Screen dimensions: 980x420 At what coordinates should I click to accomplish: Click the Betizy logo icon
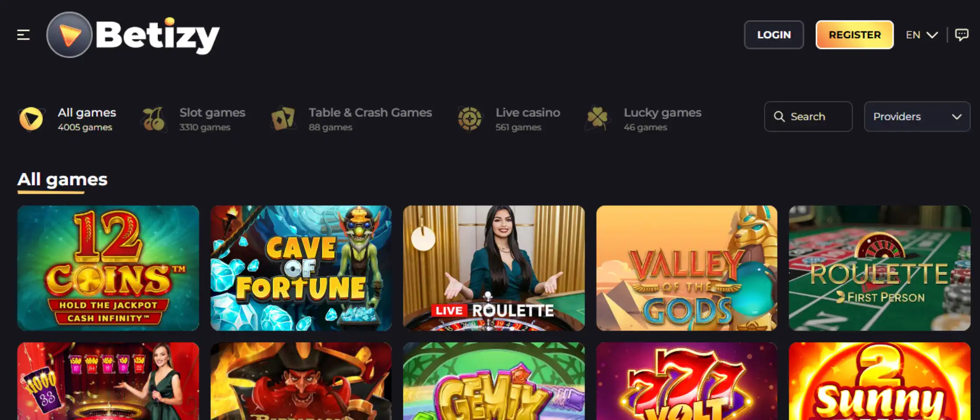point(70,35)
